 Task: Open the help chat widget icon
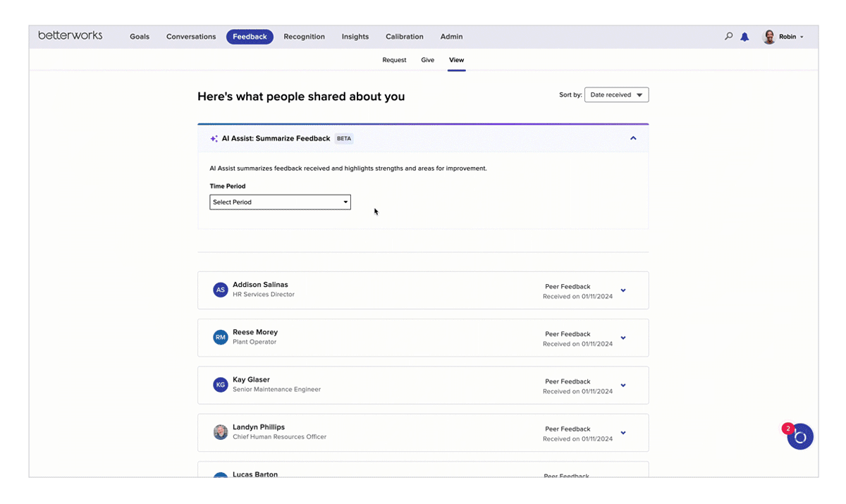coord(800,437)
